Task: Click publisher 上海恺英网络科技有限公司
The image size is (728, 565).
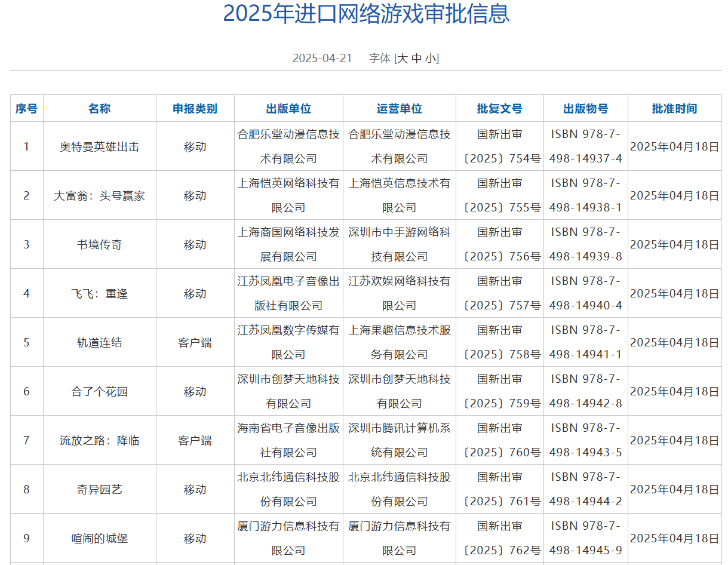Action: pos(289,195)
